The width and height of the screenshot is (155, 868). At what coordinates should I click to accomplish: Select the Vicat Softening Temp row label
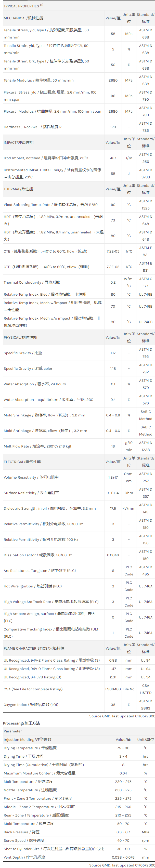point(50,205)
